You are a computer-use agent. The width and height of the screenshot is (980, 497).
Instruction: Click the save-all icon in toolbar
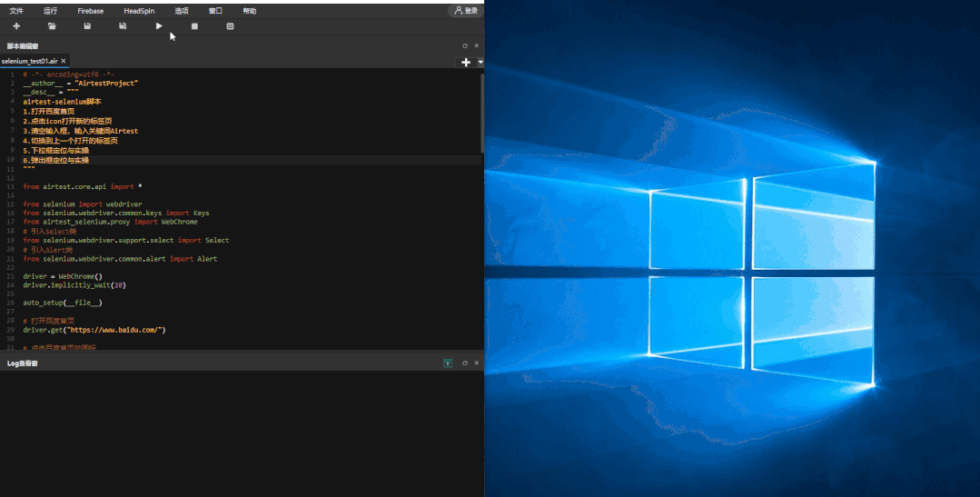click(123, 26)
